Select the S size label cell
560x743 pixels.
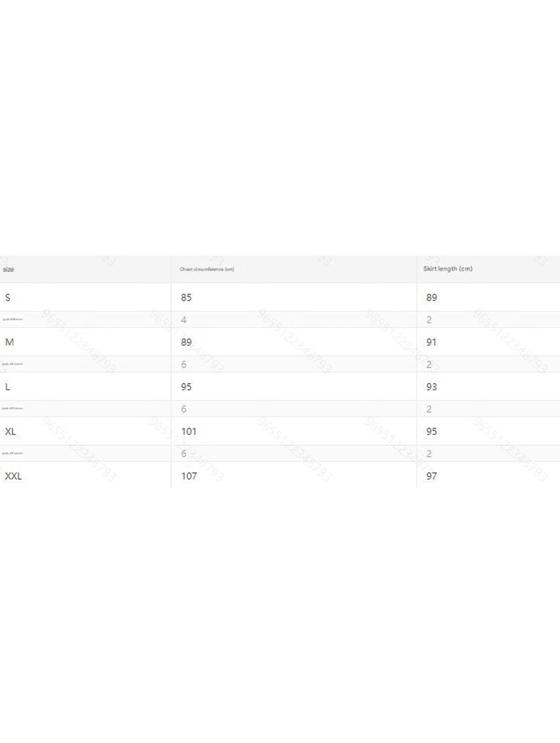pos(8,298)
